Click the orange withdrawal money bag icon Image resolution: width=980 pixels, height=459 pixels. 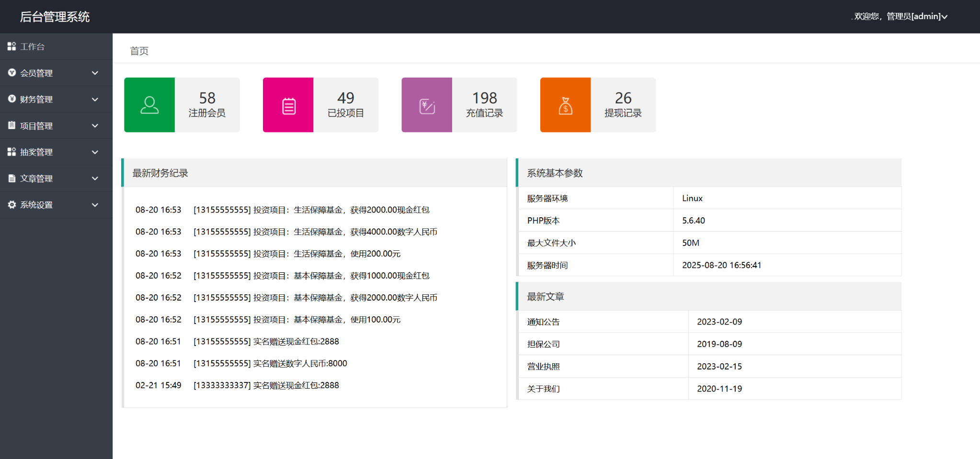tap(565, 105)
